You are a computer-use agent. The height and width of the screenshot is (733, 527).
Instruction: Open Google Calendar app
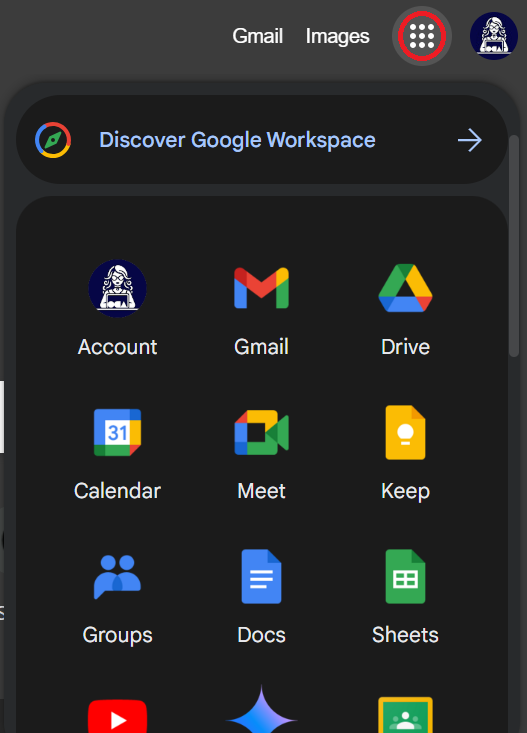click(x=117, y=453)
